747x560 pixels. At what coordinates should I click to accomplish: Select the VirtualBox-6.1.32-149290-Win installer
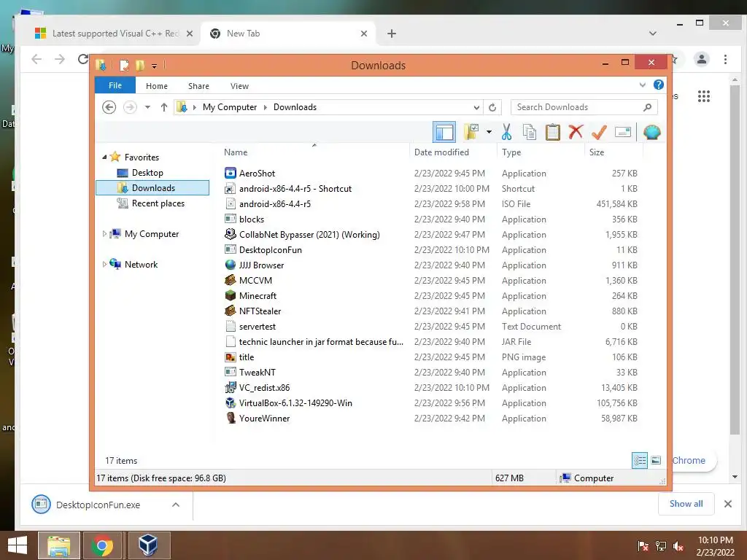point(295,402)
